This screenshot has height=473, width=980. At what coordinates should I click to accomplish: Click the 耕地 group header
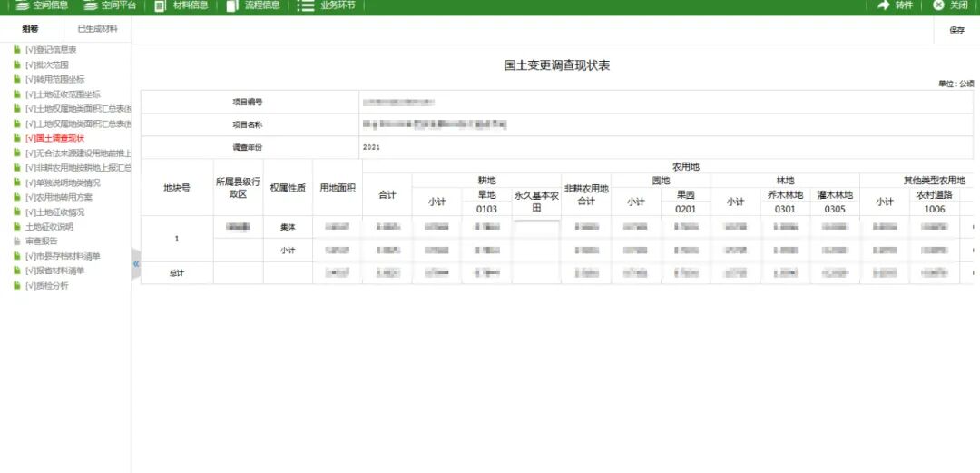click(487, 181)
